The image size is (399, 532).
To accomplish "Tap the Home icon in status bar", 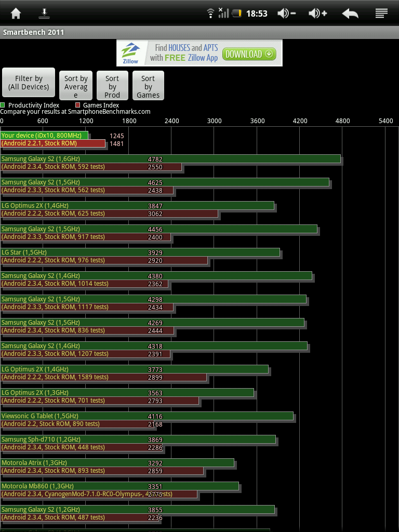I will [x=16, y=14].
